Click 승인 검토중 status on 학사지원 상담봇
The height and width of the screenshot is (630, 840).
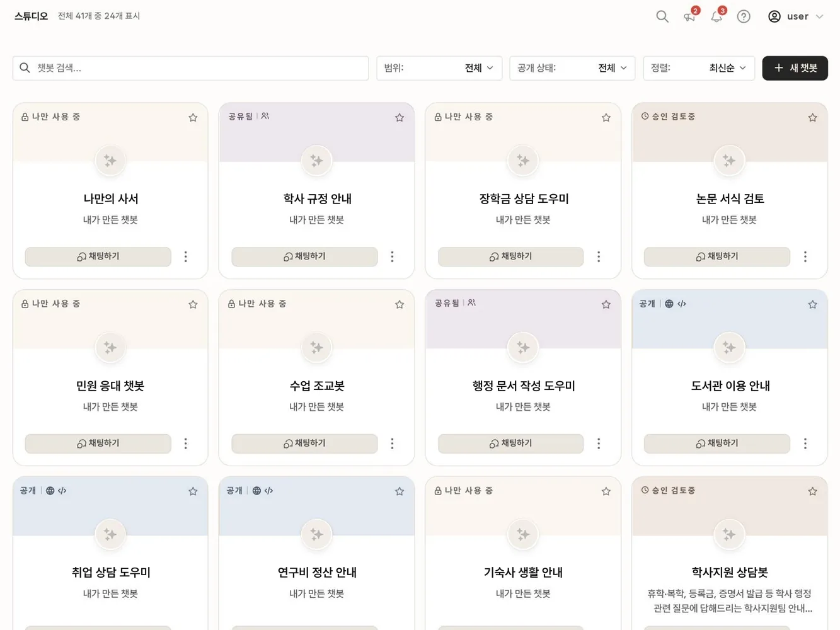pos(668,490)
